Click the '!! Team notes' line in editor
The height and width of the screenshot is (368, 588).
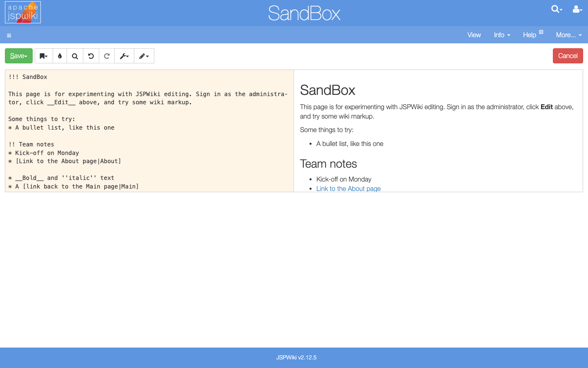click(x=31, y=144)
